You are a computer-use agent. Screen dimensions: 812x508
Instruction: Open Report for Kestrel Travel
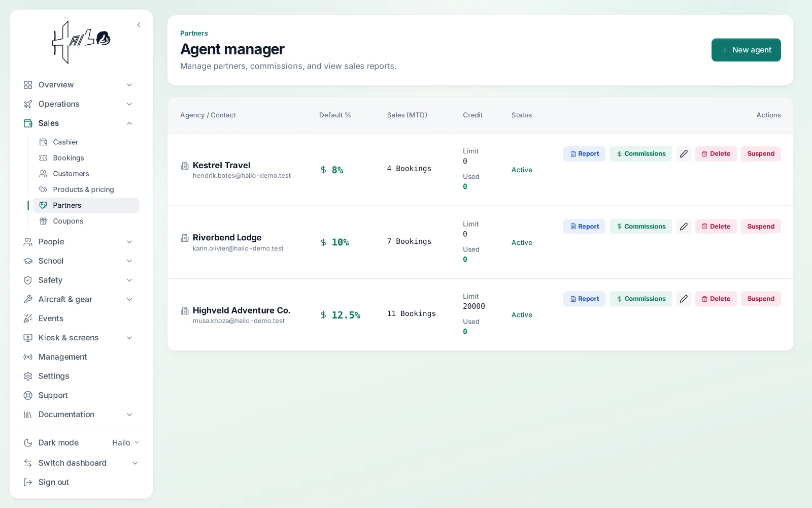tap(584, 154)
